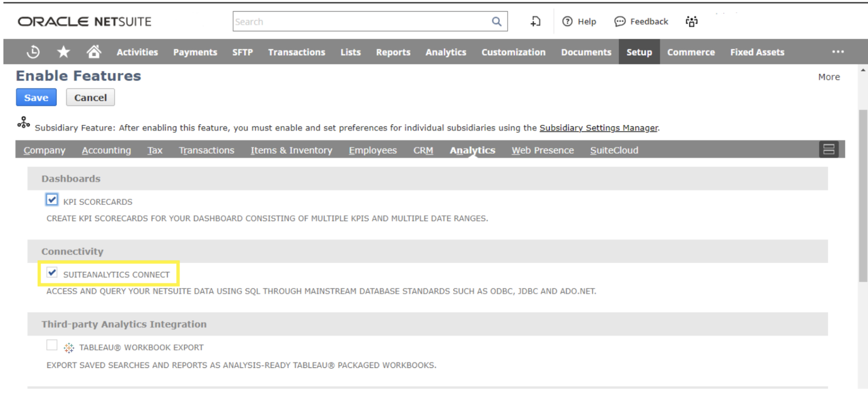Viewport: 868px width, 404px height.
Task: Switch to the Transactions subtab
Action: pos(207,150)
